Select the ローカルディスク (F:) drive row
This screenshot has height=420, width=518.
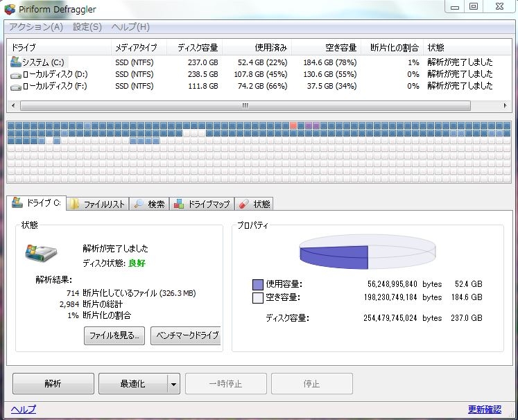point(259,86)
